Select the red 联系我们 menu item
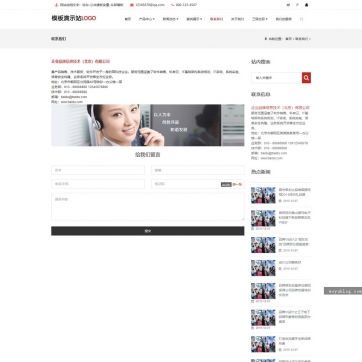 (x=216, y=19)
